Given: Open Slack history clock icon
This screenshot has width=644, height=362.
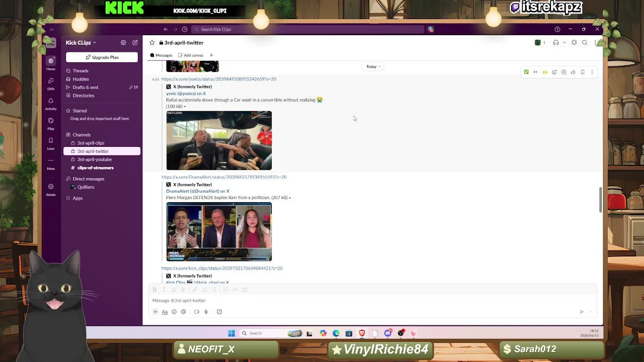Looking at the screenshot, I should (185, 29).
